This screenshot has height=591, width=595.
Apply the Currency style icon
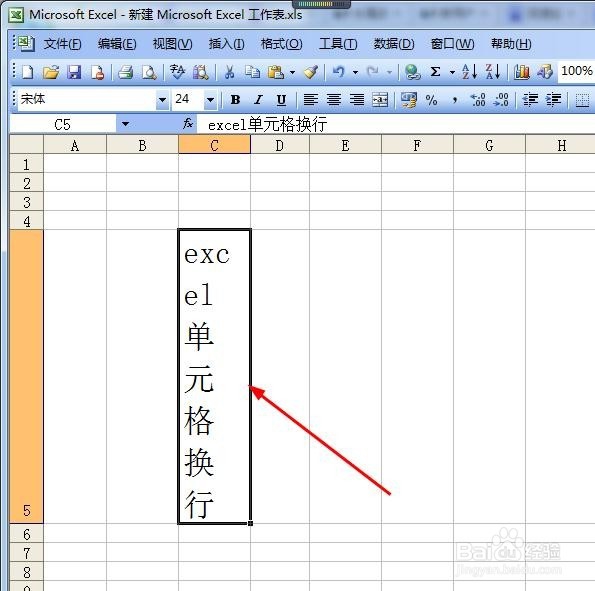pyautogui.click(x=409, y=100)
